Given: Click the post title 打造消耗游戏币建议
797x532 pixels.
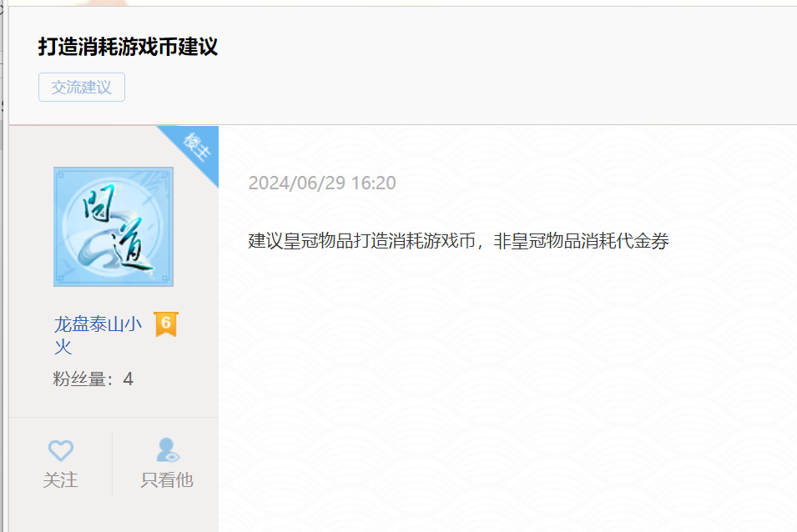Looking at the screenshot, I should click(x=128, y=47).
